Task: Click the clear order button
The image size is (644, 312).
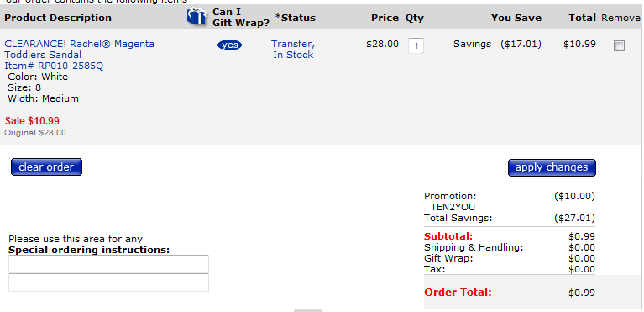Action: click(x=46, y=167)
